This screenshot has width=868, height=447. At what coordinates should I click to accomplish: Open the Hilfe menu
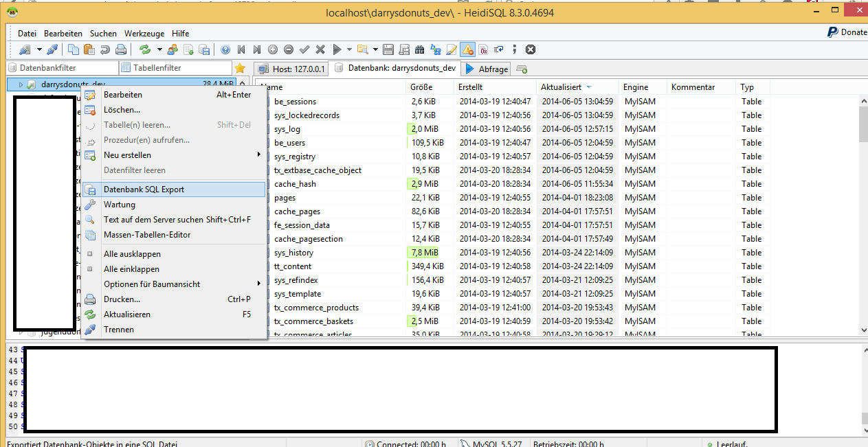pos(180,34)
